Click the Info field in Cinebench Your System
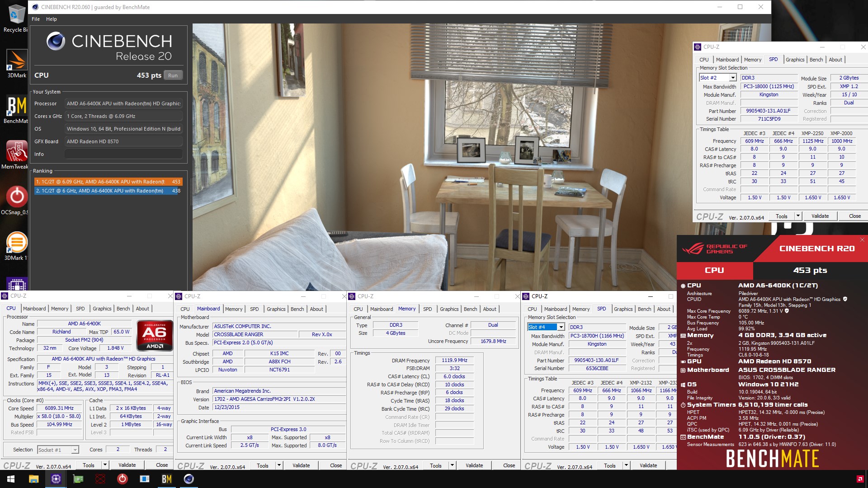Image resolution: width=868 pixels, height=488 pixels. click(123, 154)
